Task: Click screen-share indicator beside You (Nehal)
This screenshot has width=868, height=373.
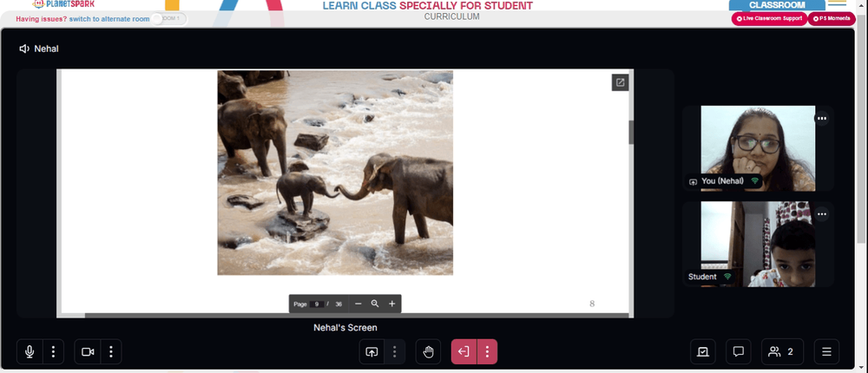Action: tap(693, 181)
